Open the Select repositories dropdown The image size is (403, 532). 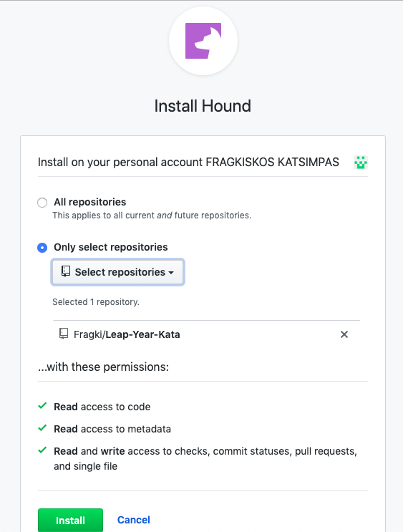tap(117, 272)
